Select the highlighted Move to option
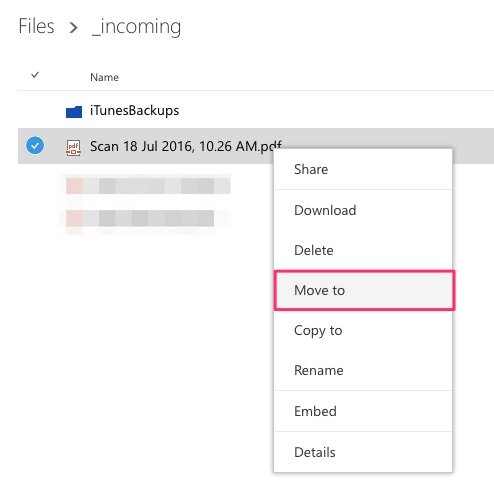 [x=363, y=290]
